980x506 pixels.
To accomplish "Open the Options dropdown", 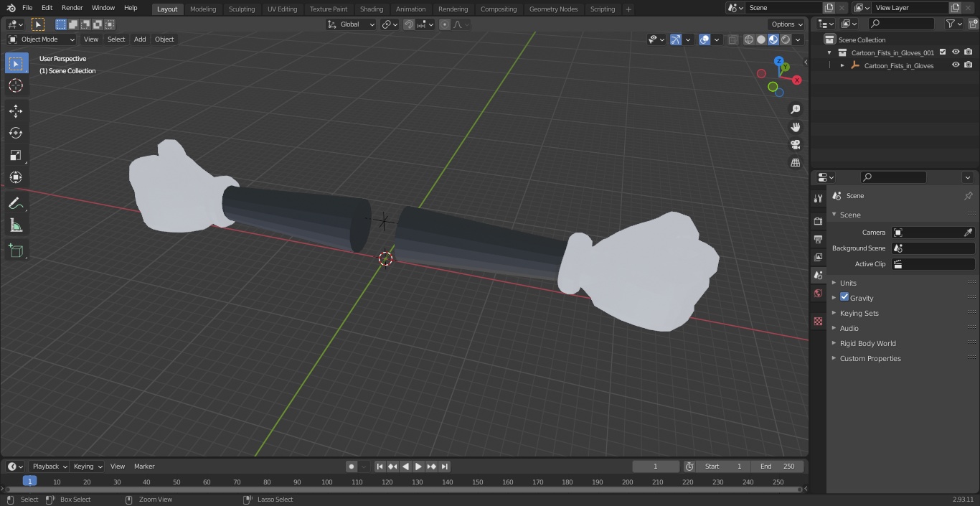I will (x=787, y=24).
